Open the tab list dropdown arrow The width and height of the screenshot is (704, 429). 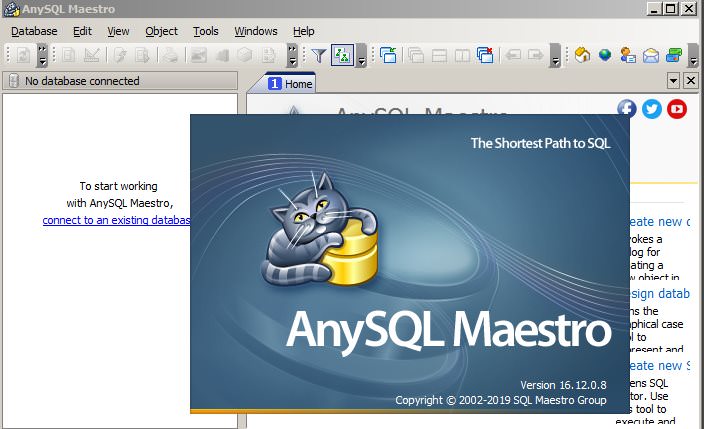(x=673, y=81)
